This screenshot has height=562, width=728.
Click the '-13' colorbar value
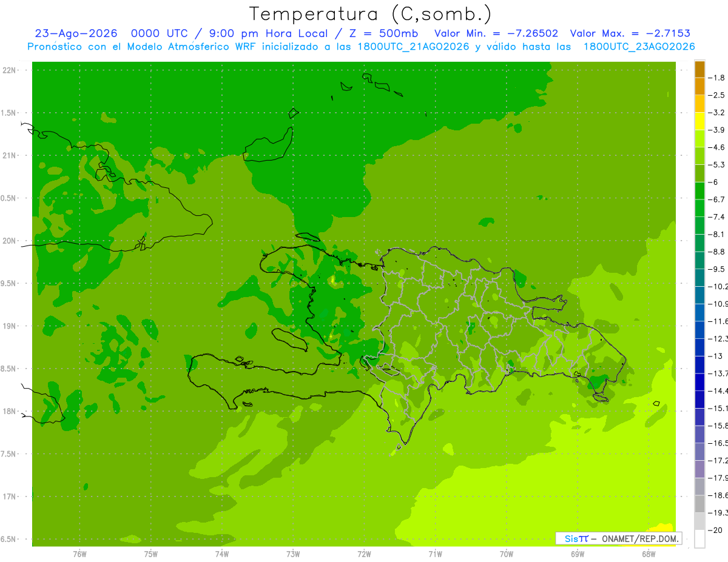coord(715,356)
